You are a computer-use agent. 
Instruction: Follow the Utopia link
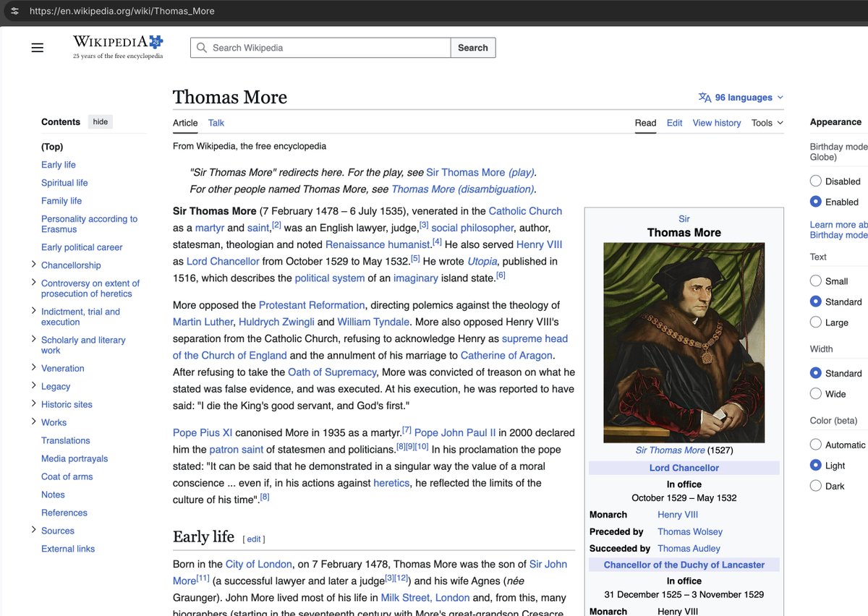click(482, 261)
